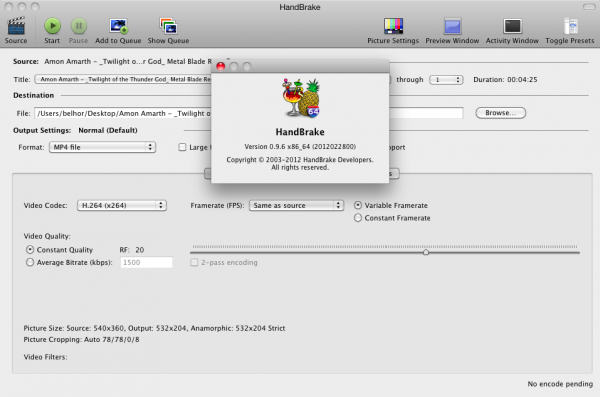Viewport: 600px width, 397px height.
Task: Click the Pause encode icon
Action: click(x=78, y=26)
